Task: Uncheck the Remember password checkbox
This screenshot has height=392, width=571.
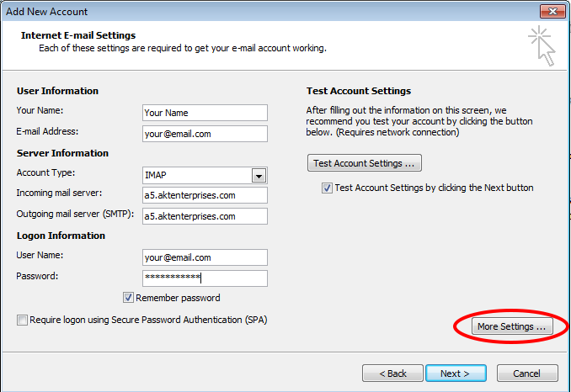Action: 129,298
